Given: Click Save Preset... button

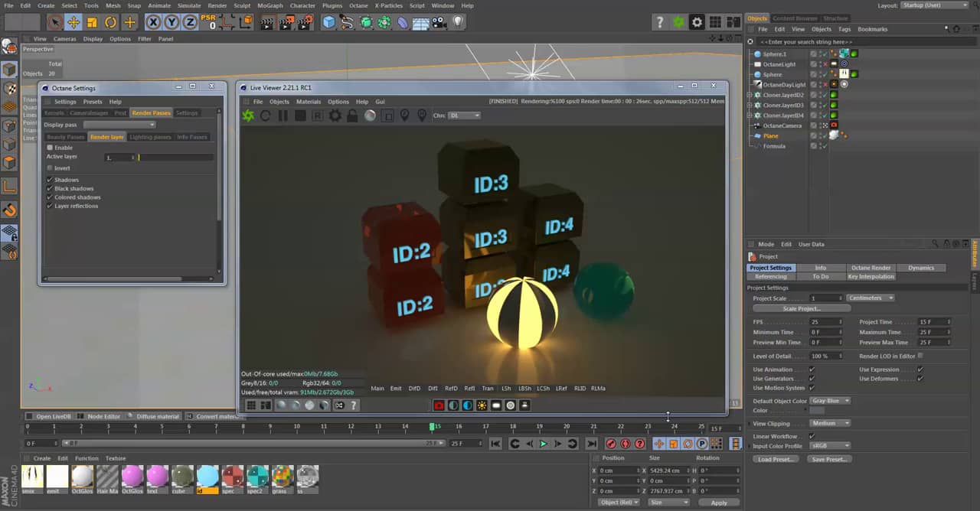Looking at the screenshot, I should click(829, 459).
